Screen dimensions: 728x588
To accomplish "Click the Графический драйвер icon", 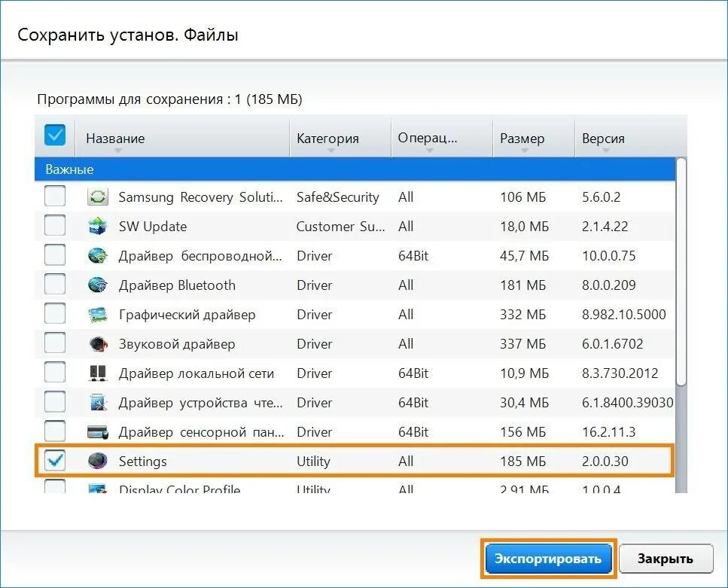I will point(98,315).
